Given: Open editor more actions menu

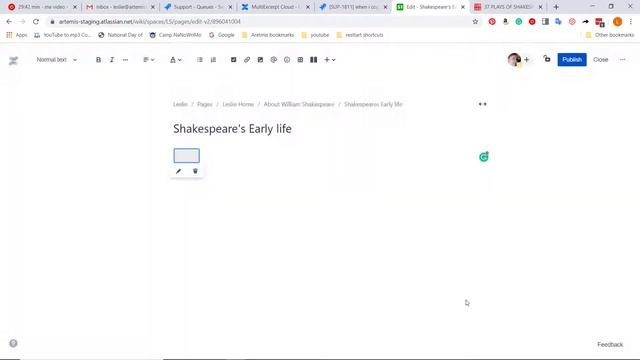Looking at the screenshot, I should pyautogui.click(x=622, y=60).
